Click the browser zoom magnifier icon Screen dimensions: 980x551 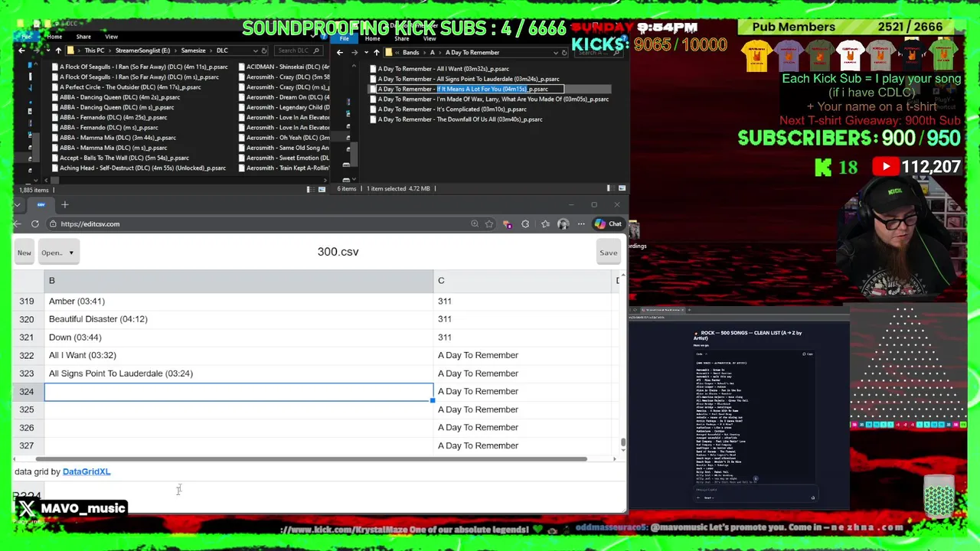(x=475, y=224)
